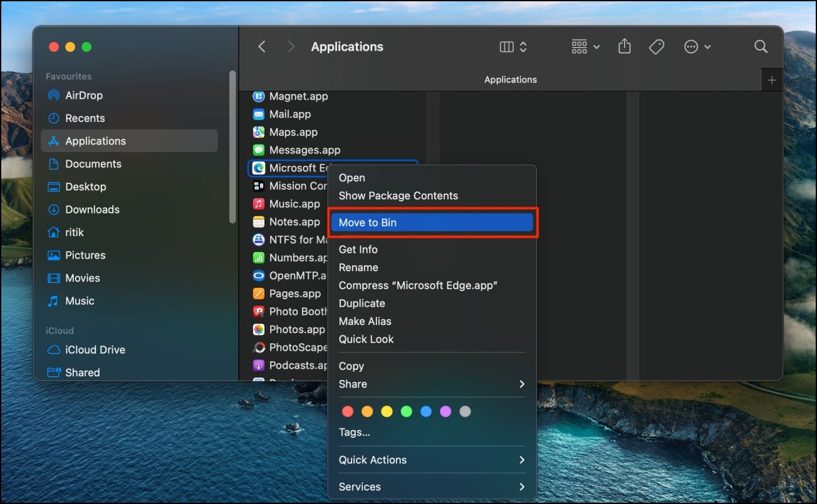Viewport: 817px width, 504px height.
Task: Choose Open from the context menu
Action: point(432,178)
